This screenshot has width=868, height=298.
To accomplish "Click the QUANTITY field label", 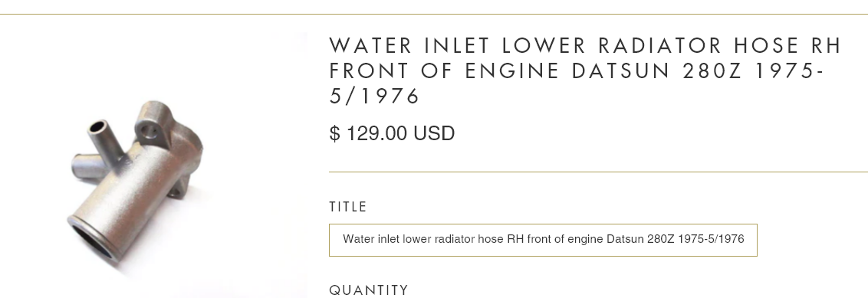I will pyautogui.click(x=369, y=290).
